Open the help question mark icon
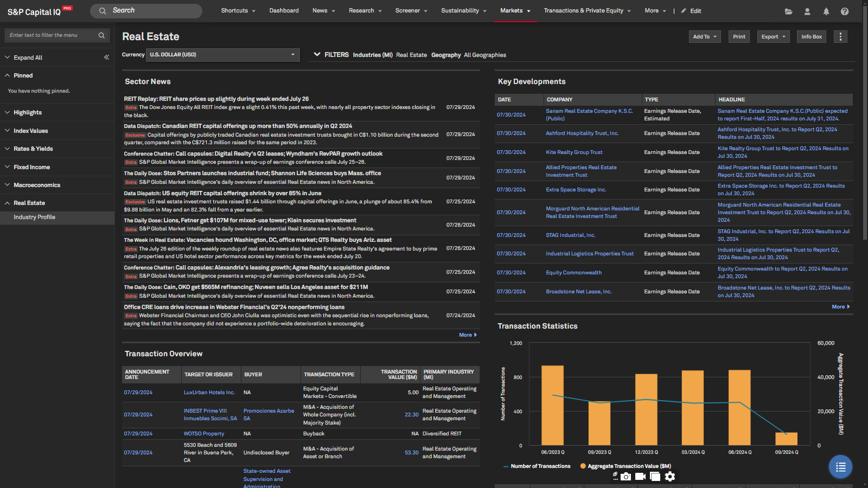 [845, 11]
